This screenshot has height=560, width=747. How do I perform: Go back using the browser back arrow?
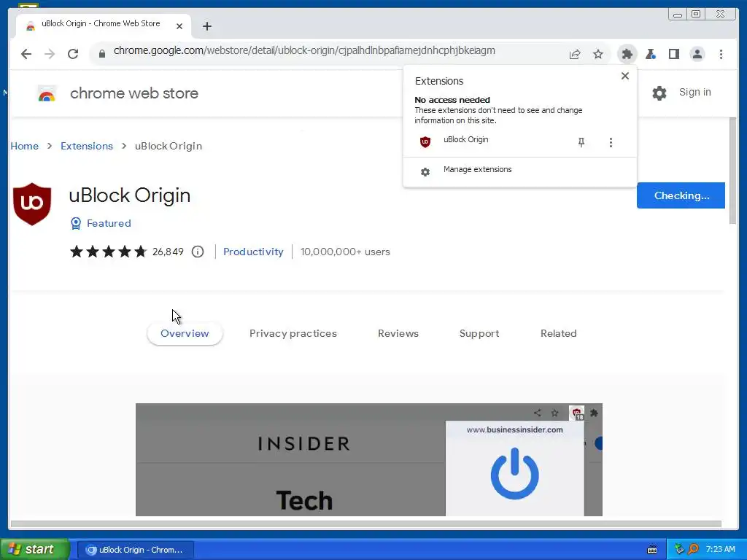26,54
